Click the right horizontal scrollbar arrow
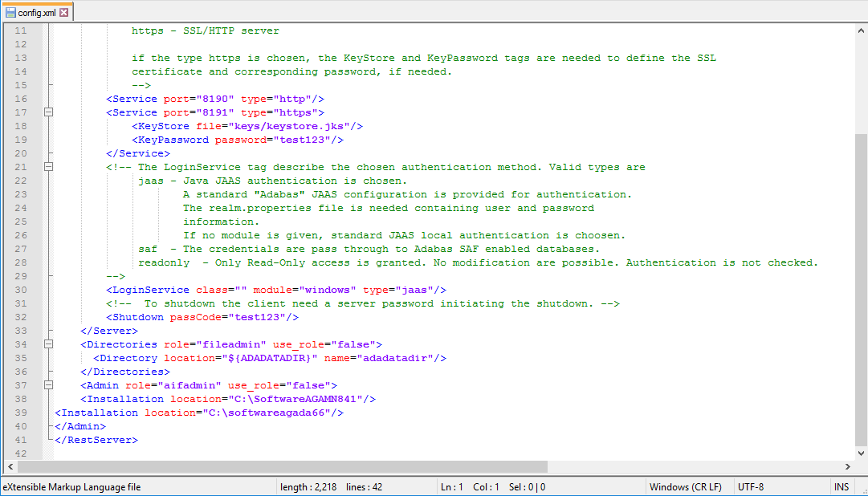 click(848, 466)
